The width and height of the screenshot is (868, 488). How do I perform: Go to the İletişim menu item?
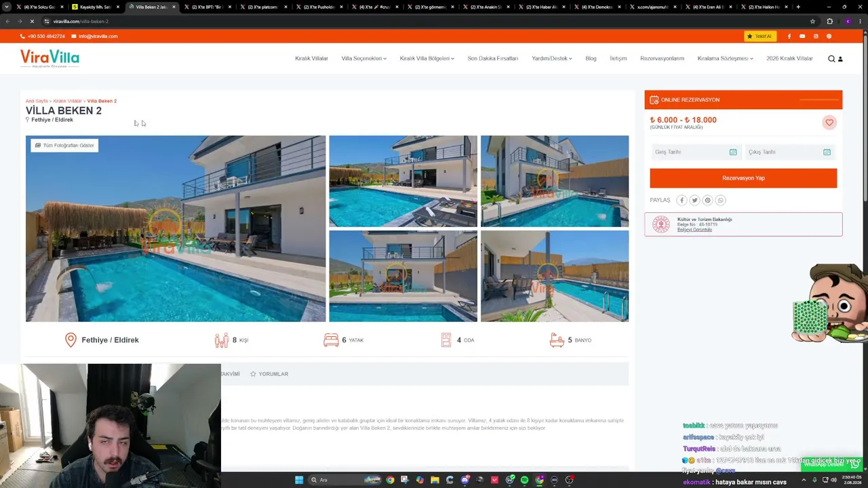pyautogui.click(x=618, y=58)
